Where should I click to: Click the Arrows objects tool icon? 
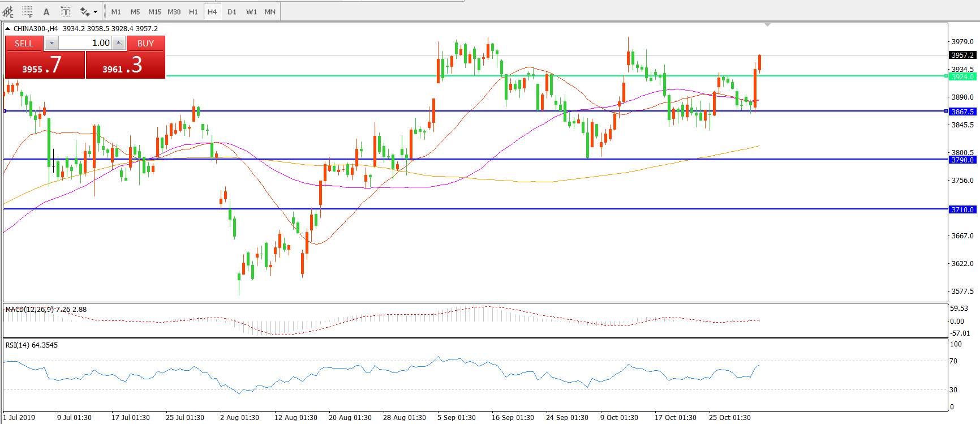point(85,11)
